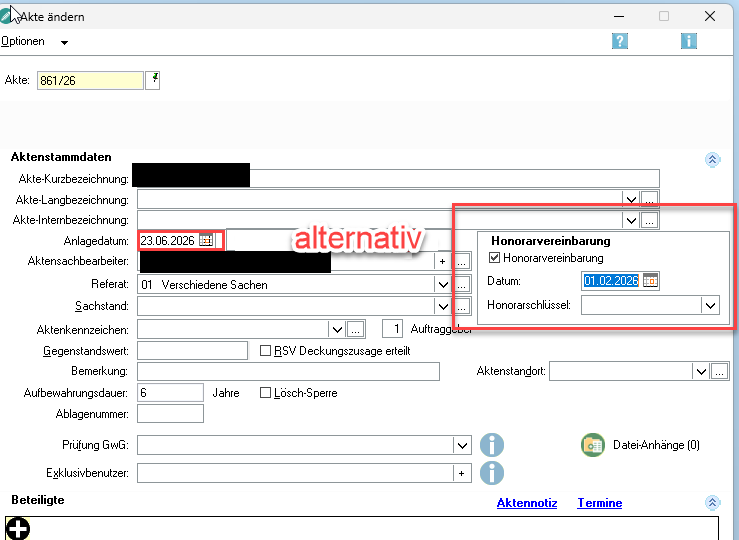Open the Aktennotiz link
739x540 pixels.
coord(527,503)
